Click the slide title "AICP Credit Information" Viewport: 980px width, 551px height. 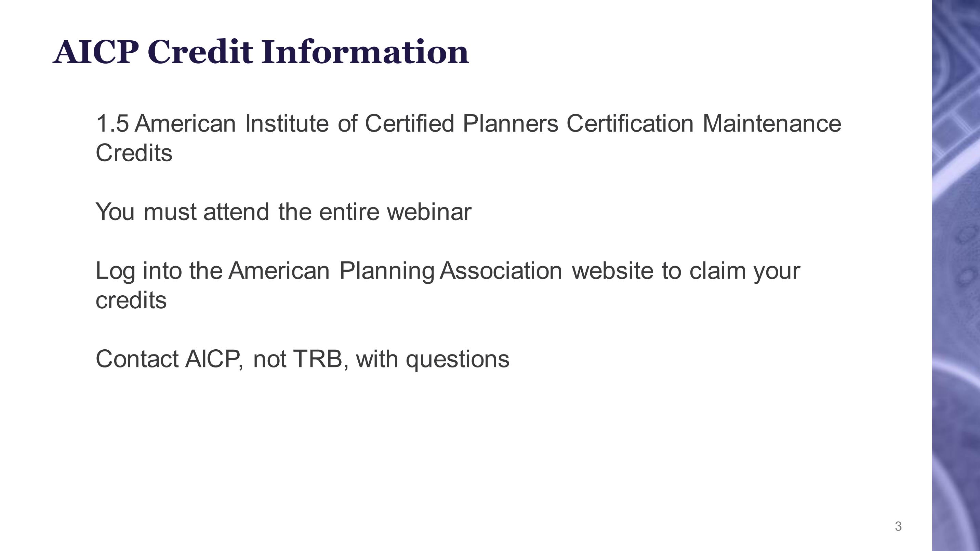[261, 52]
